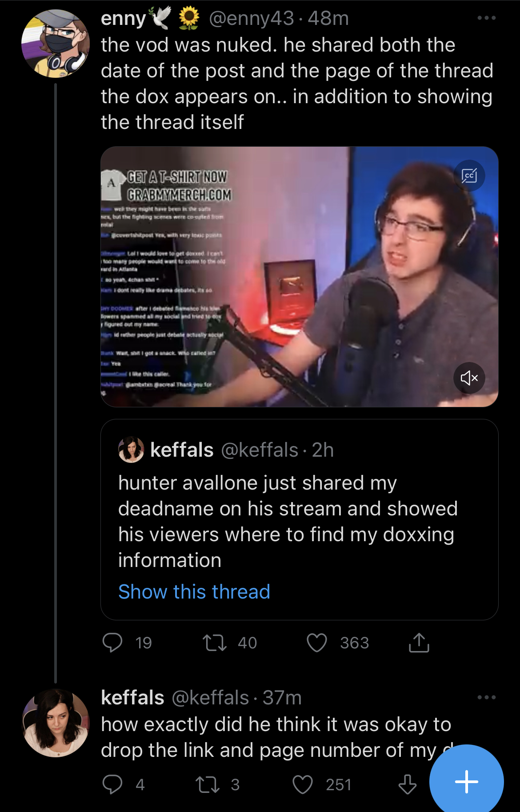The width and height of the screenshot is (520, 812).
Task: Open the keffals avatar in quoted tweet
Action: (131, 450)
